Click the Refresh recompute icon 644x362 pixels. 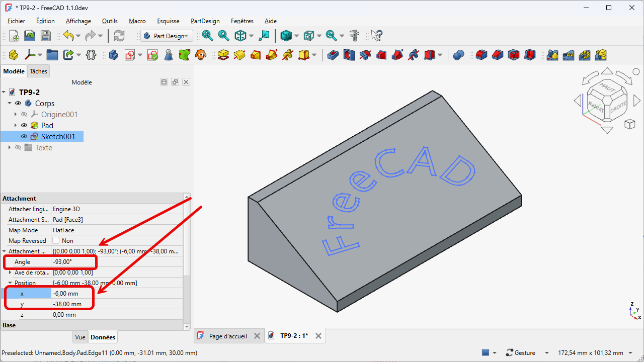click(119, 36)
